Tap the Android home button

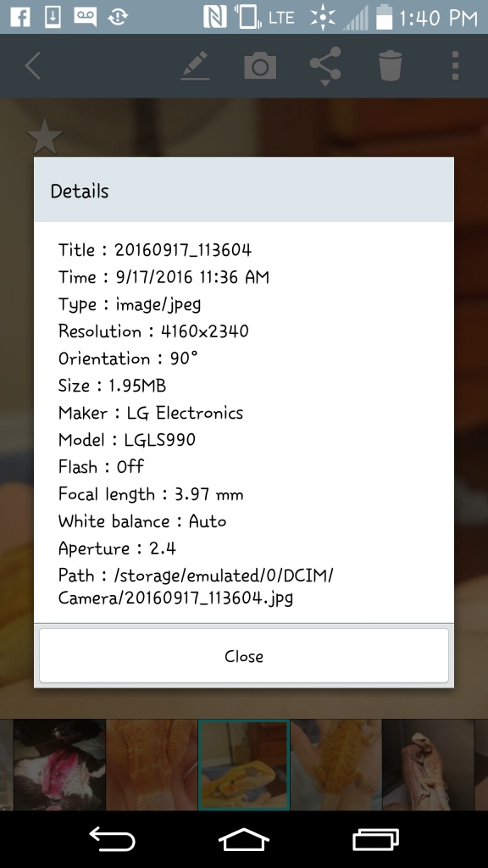point(244,840)
